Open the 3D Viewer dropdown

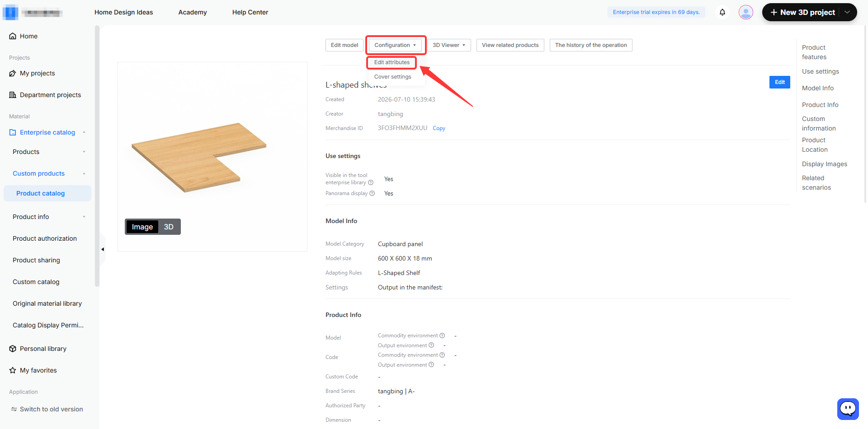coord(449,45)
